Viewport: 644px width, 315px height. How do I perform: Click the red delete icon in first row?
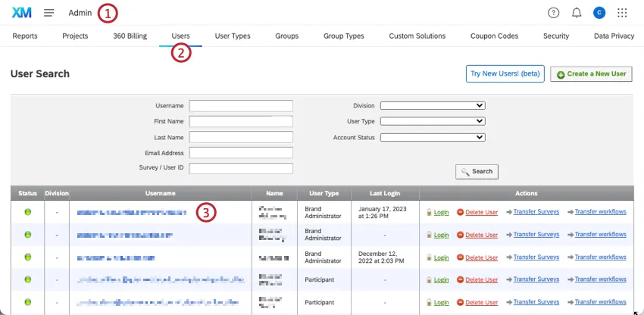460,212
